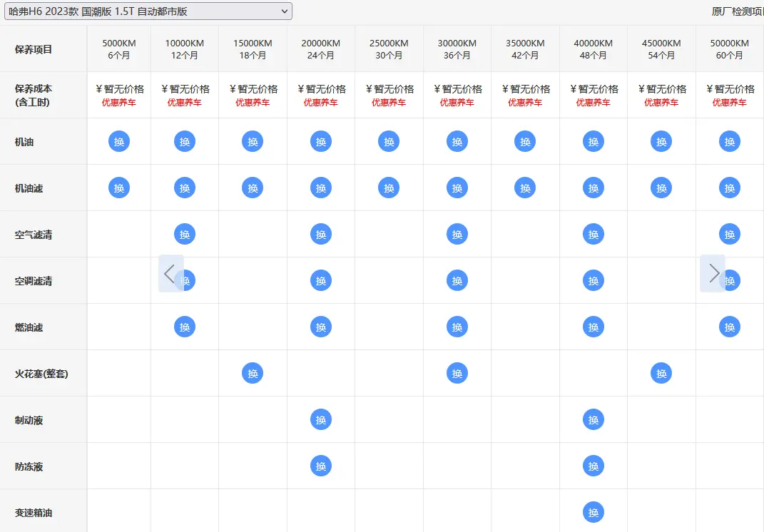
Task: Click the 变速箱油 row label
Action: click(34, 513)
